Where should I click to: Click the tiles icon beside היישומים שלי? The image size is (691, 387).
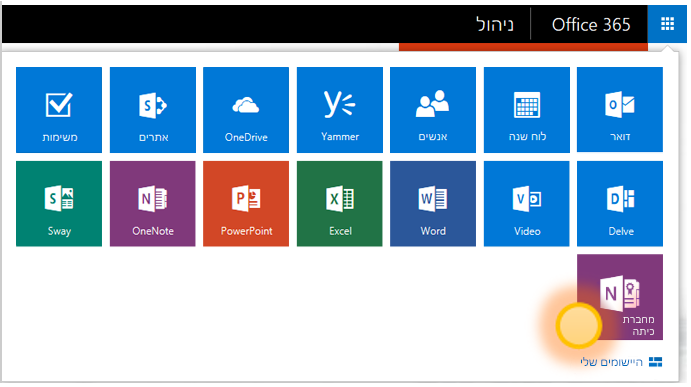pos(655,362)
